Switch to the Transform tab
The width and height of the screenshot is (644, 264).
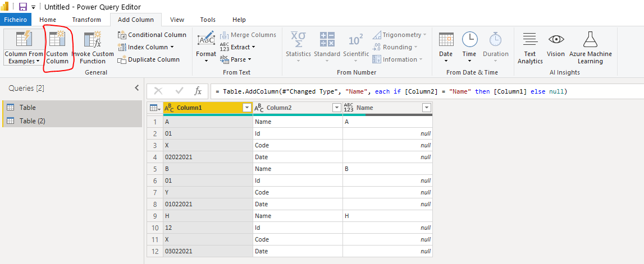[x=86, y=20]
